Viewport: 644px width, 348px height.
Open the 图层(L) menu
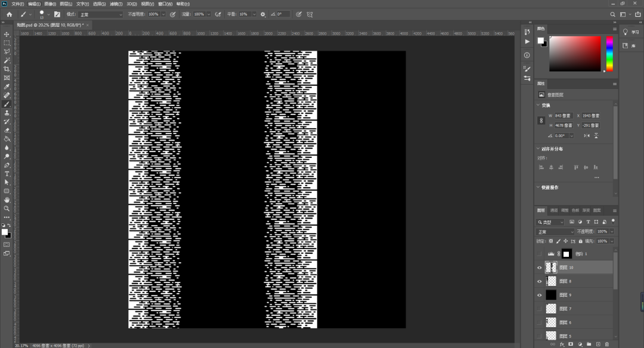[66, 4]
